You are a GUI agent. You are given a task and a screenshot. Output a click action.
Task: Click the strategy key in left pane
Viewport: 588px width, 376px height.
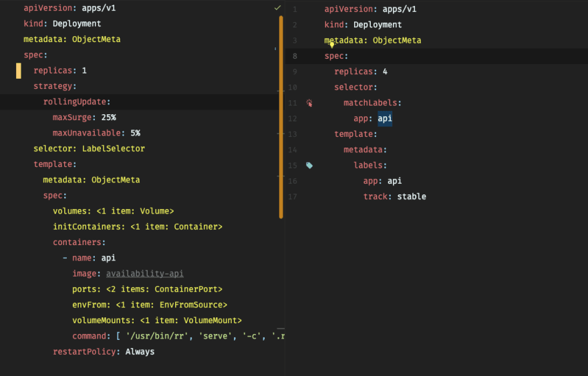53,86
